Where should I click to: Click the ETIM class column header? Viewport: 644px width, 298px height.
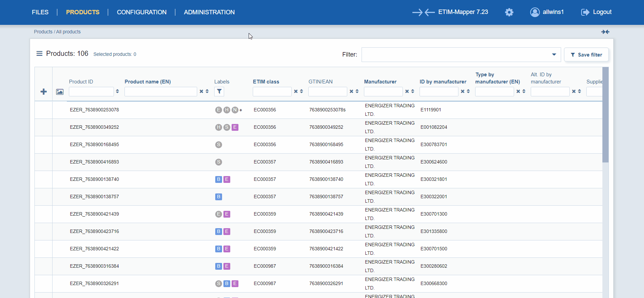click(266, 82)
